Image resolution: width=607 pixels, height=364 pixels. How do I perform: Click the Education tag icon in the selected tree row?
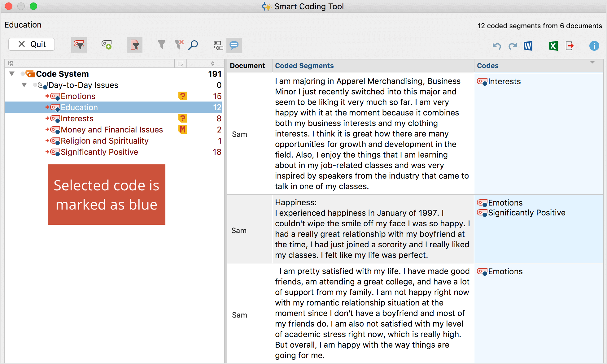(x=55, y=108)
